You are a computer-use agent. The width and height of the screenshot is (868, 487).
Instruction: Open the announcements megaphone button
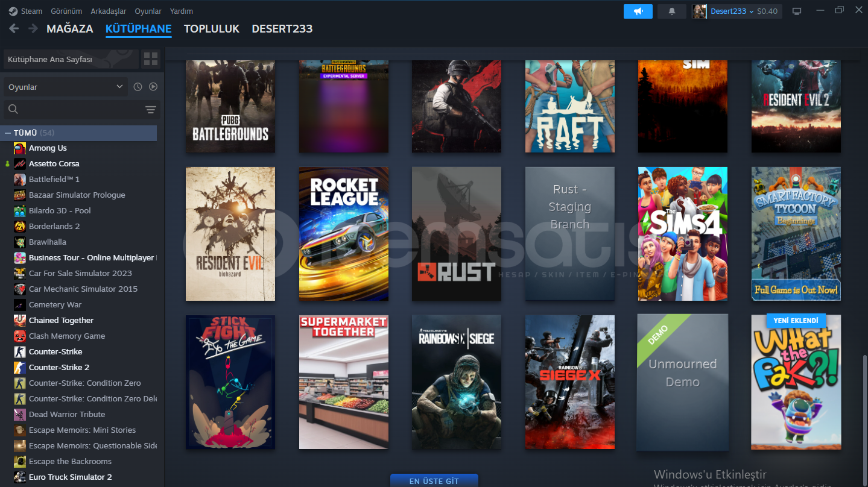pyautogui.click(x=638, y=11)
